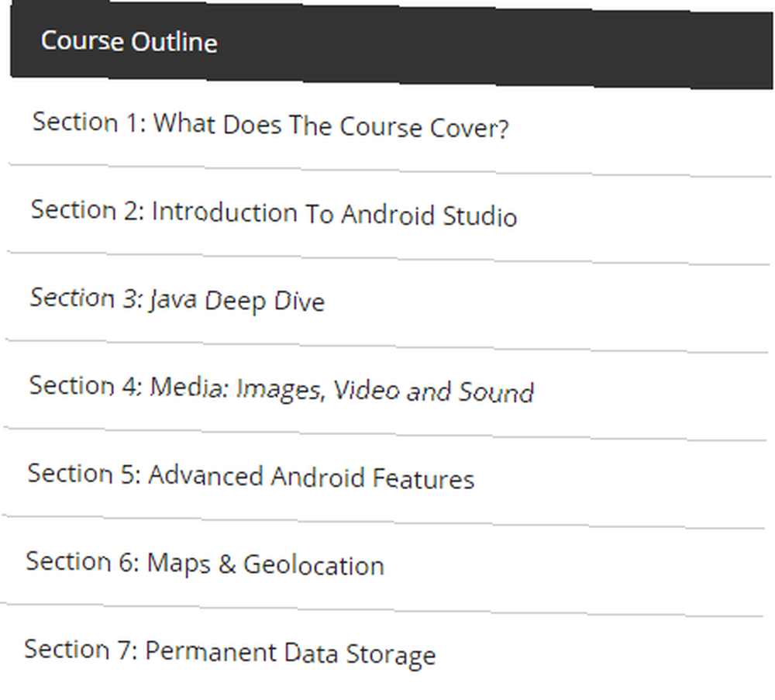Click the Course Outline header bar
The image size is (775, 700).
pos(391,44)
